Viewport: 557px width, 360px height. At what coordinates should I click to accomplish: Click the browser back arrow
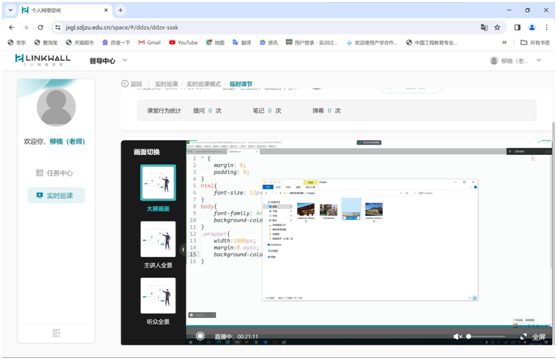pos(11,27)
